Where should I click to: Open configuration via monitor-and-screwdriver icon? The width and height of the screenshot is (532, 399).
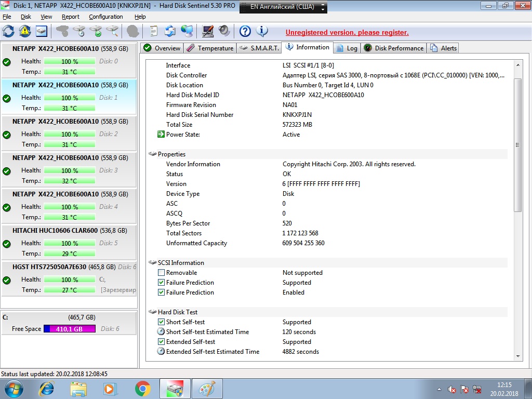[x=208, y=31]
